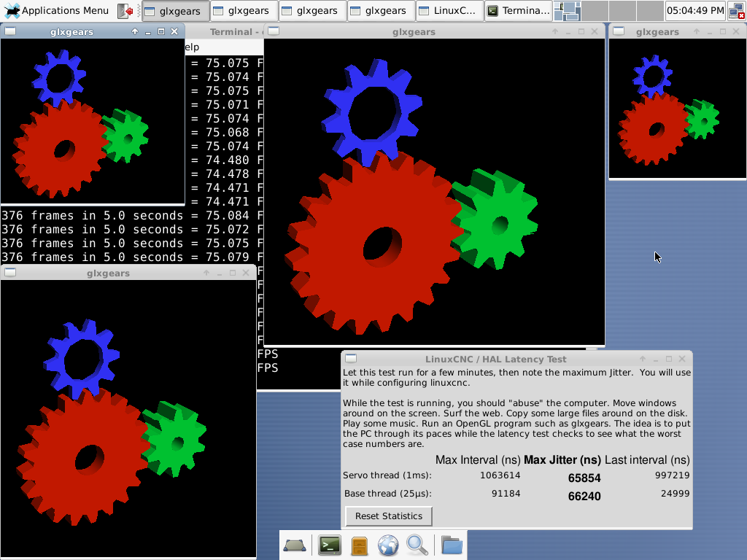Select the last interval value 997219
Screen dimensions: 747x560
tap(672, 475)
